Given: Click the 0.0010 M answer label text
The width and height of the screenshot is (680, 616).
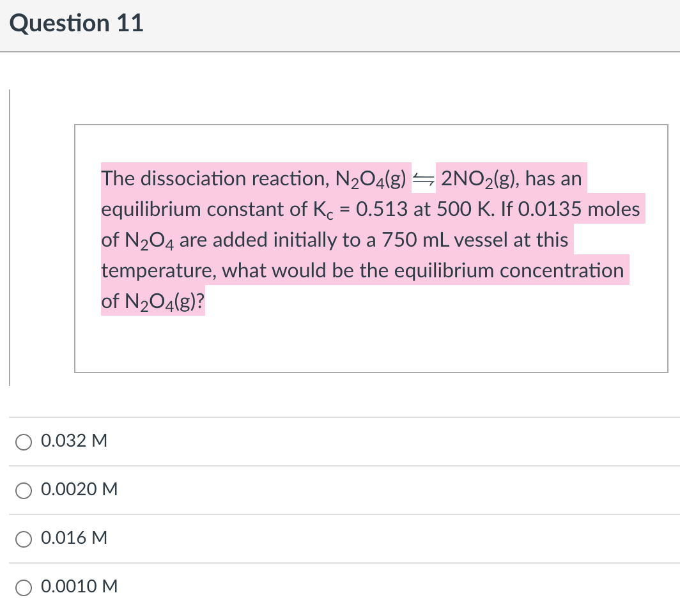Looking at the screenshot, I should point(78,586).
